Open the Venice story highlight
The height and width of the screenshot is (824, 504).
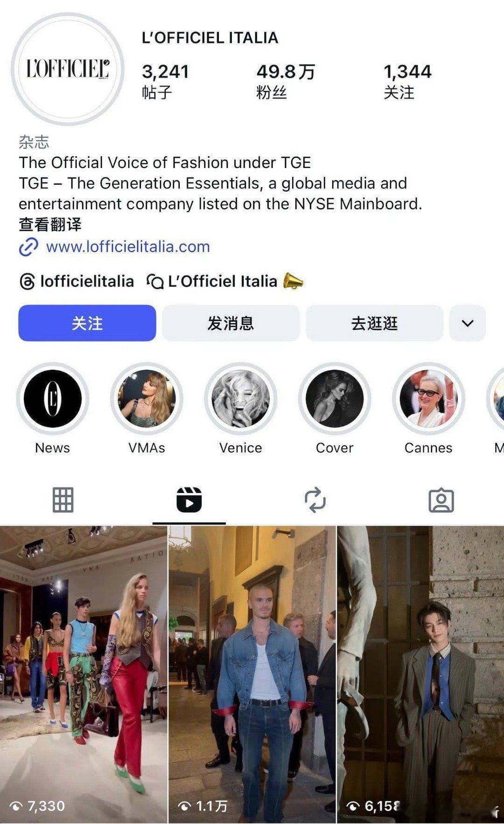tap(241, 399)
